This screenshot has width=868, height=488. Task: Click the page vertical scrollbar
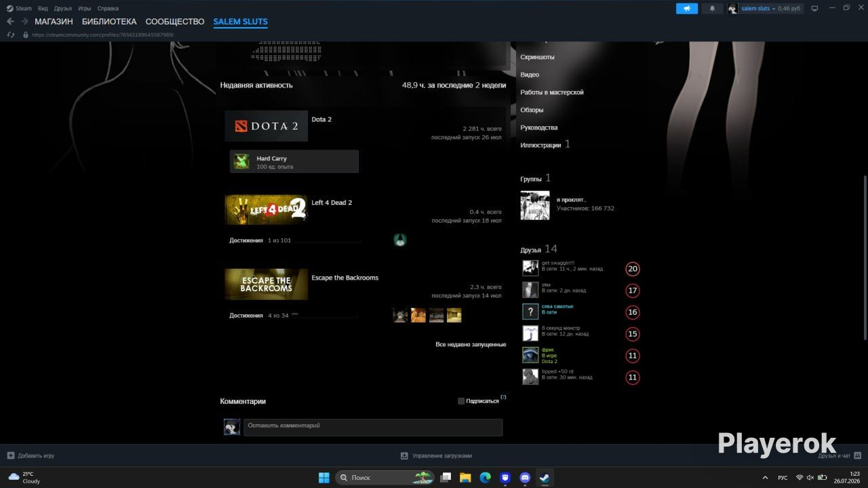(x=865, y=258)
